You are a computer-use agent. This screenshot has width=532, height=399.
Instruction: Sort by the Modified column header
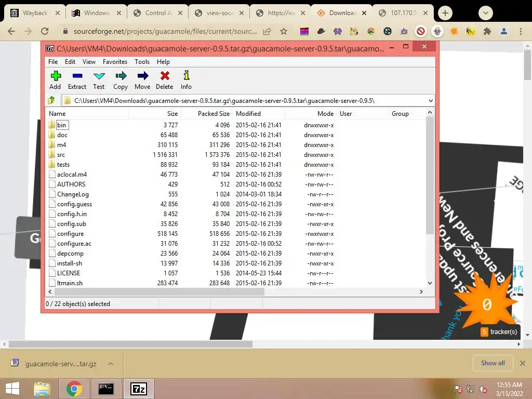tap(259, 114)
